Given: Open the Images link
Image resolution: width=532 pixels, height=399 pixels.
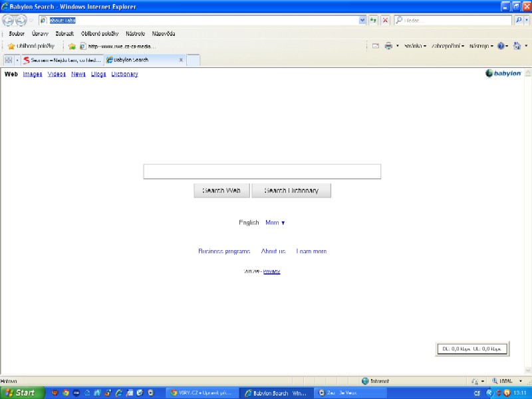Looking at the screenshot, I should (33, 74).
